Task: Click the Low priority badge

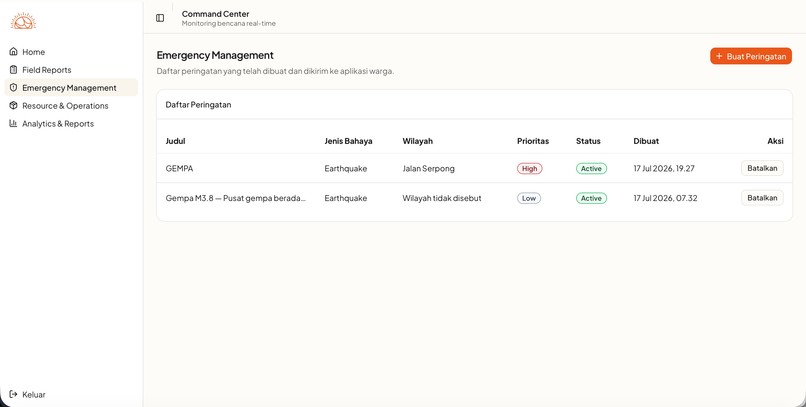Action: [528, 198]
